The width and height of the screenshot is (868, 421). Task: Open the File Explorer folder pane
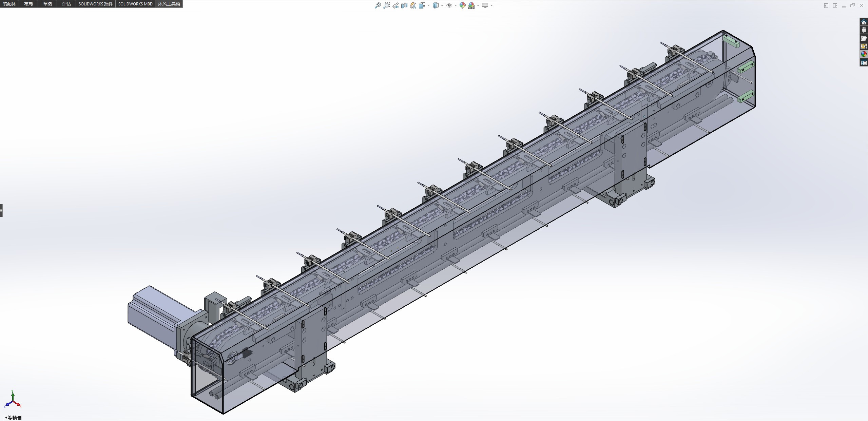[864, 38]
